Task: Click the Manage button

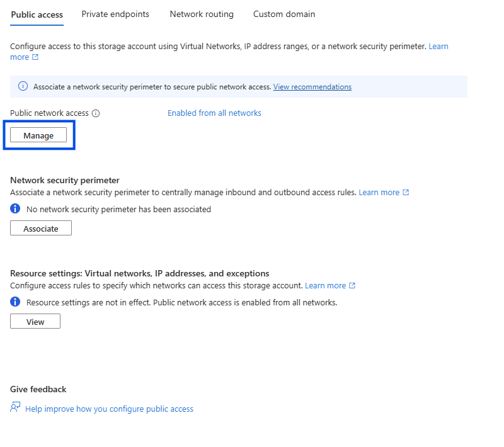Action: pyautogui.click(x=38, y=135)
